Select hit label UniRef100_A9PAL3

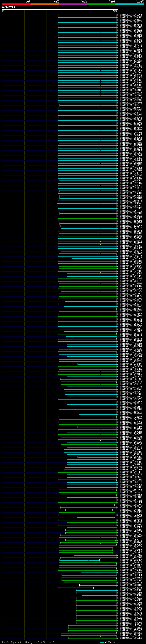coord(131,65)
